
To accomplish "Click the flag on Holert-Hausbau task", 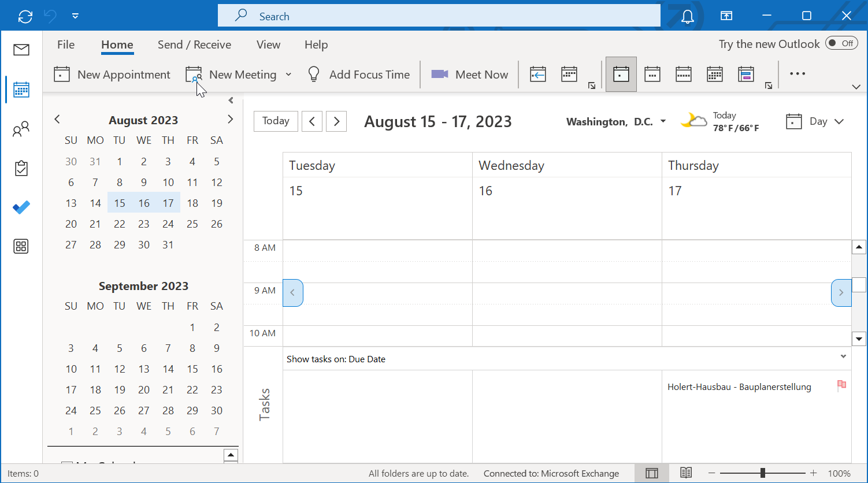I will click(842, 385).
